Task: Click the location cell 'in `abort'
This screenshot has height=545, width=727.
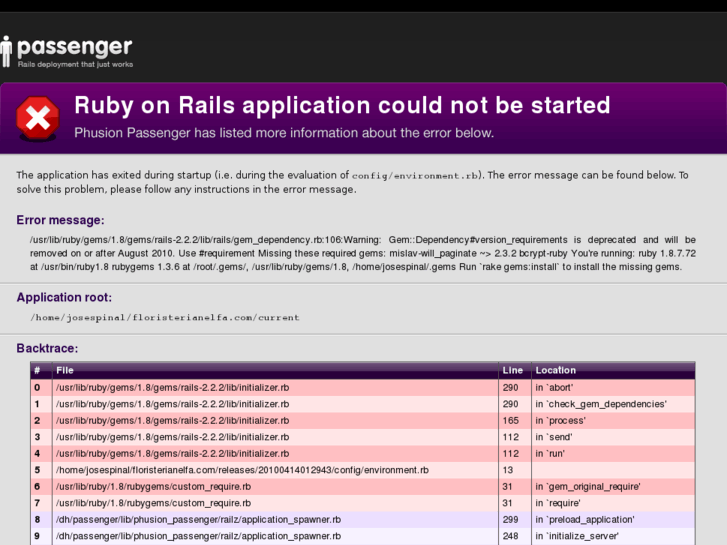Action: pos(554,387)
